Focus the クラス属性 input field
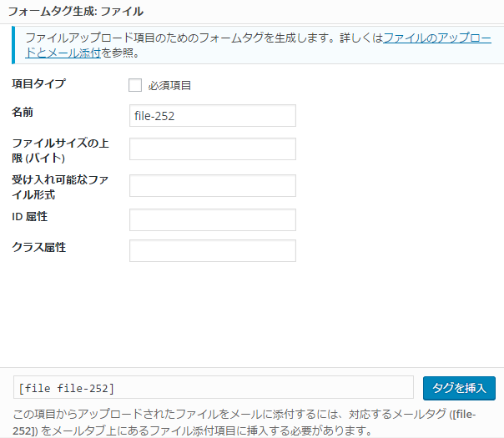 213,250
